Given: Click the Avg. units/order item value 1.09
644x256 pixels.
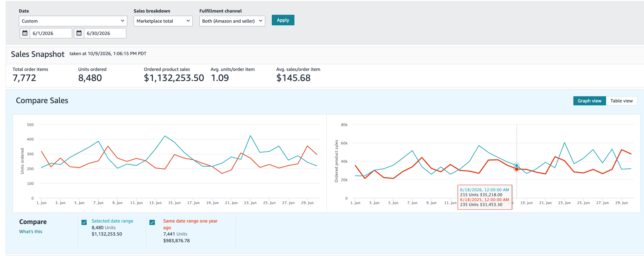Looking at the screenshot, I should point(220,78).
